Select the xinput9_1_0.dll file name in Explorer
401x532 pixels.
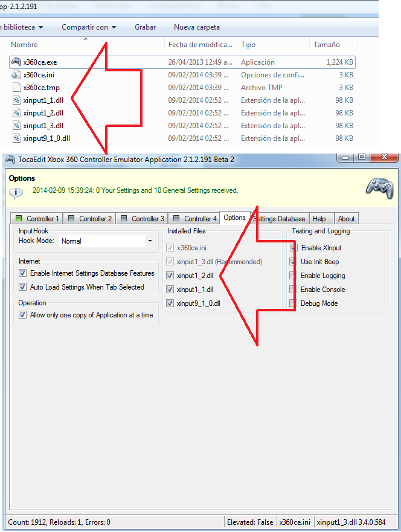(47, 138)
